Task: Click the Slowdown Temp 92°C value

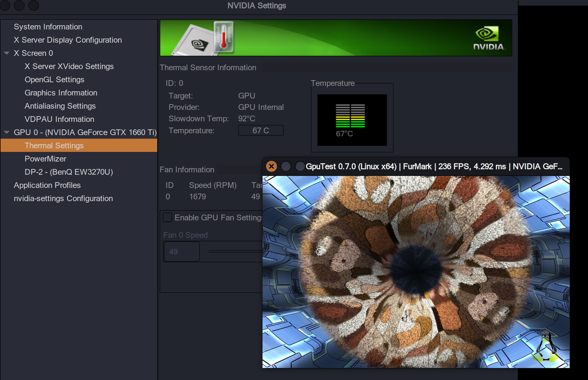Action: 247,118
